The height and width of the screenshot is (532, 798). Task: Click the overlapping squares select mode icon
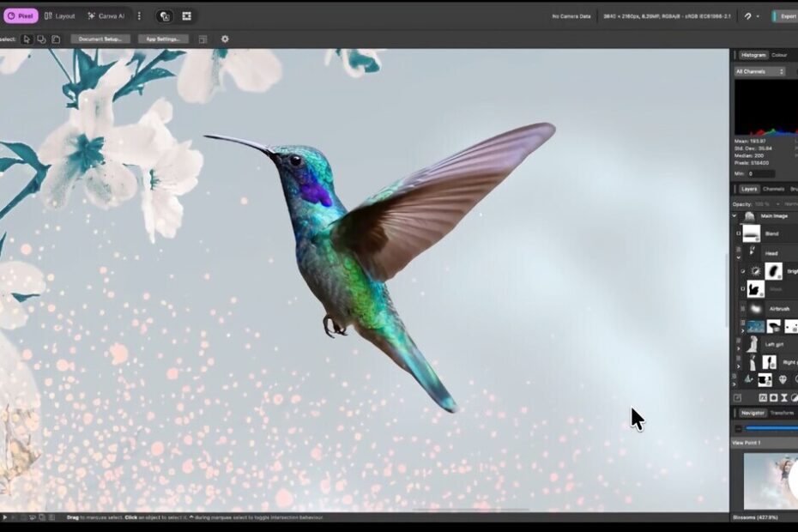(41, 39)
